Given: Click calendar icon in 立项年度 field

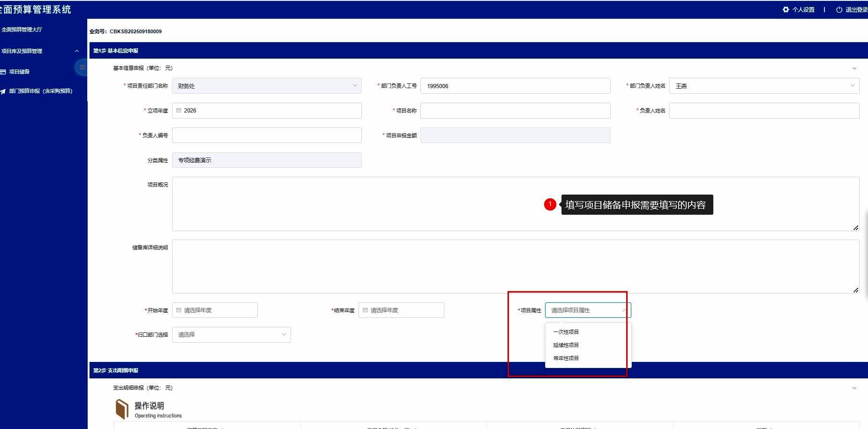Looking at the screenshot, I should [179, 111].
